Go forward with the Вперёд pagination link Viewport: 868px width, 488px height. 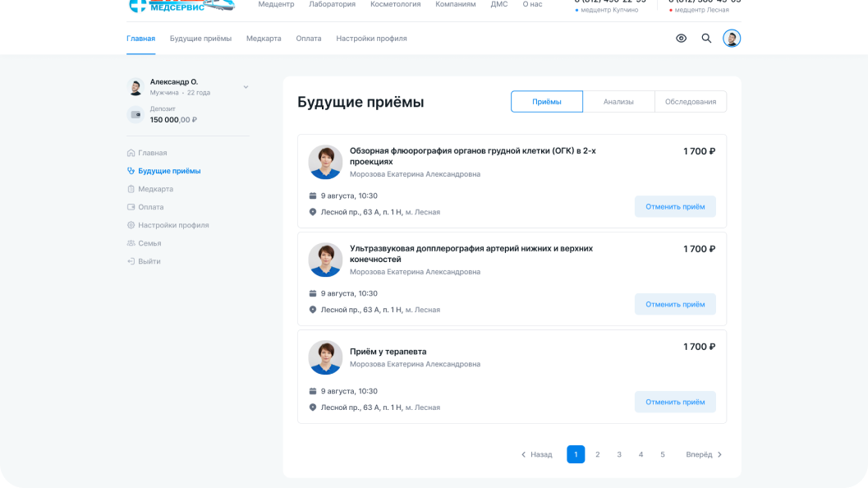[x=704, y=454]
